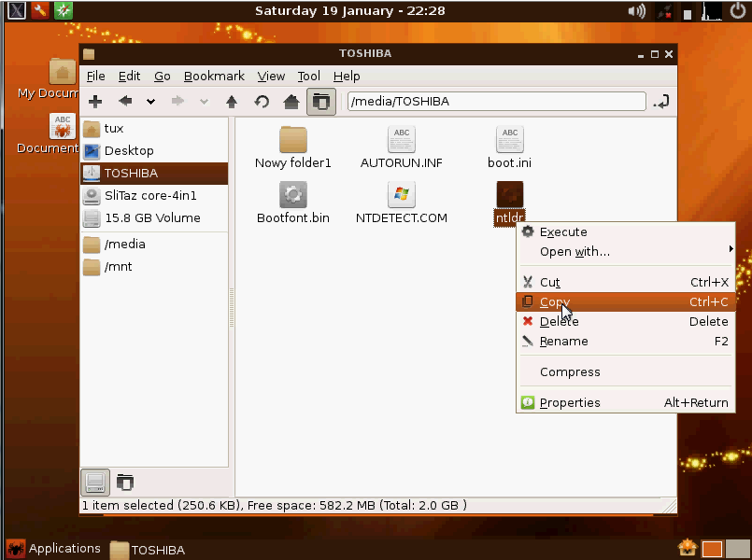The image size is (752, 560).
Task: Click the power button icon
Action: pyautogui.click(x=738, y=10)
